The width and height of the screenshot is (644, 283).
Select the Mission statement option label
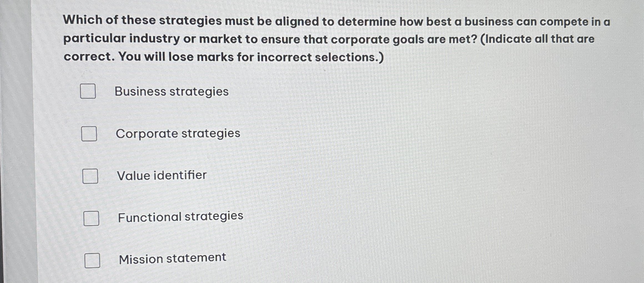click(x=172, y=258)
